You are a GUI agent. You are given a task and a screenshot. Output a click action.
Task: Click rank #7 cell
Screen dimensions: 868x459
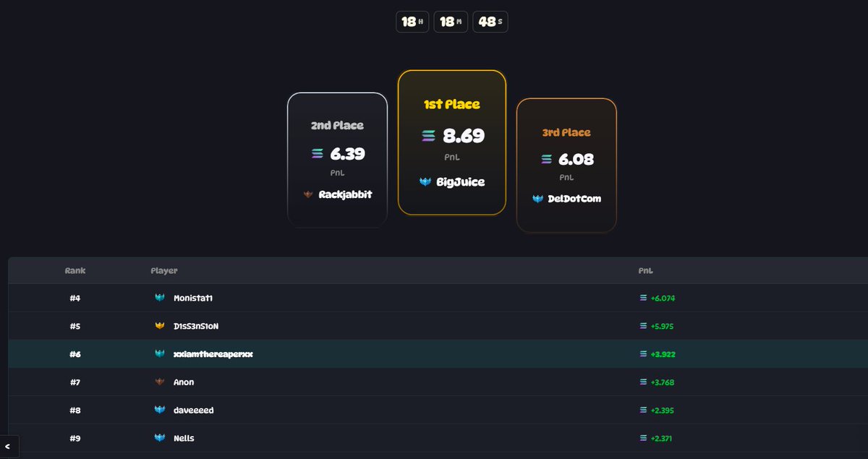coord(75,382)
